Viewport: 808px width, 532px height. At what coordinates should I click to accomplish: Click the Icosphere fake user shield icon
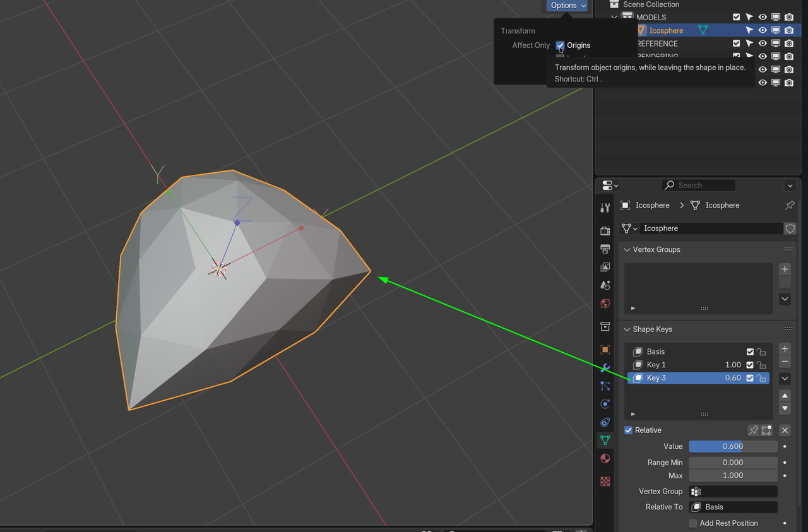coord(790,228)
